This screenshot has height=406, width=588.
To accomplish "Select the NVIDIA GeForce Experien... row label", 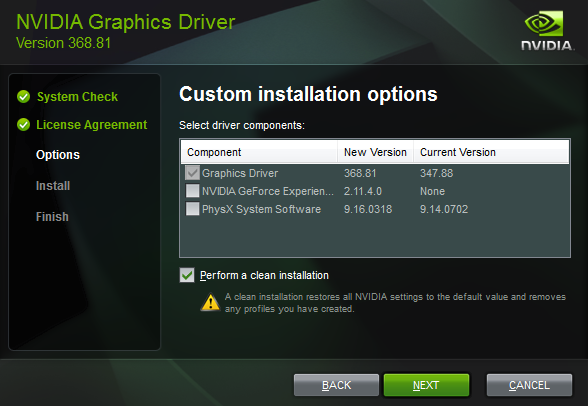I will coord(268,191).
